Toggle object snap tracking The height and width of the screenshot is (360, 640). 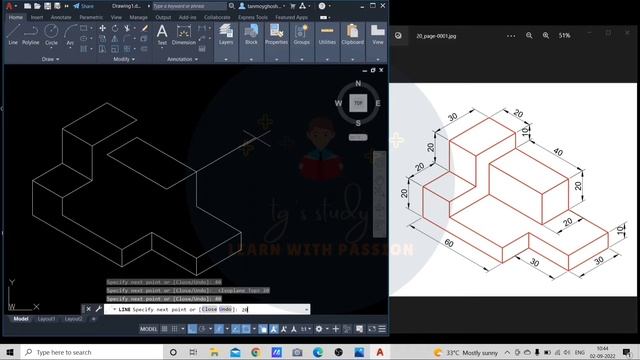[x=236, y=329]
